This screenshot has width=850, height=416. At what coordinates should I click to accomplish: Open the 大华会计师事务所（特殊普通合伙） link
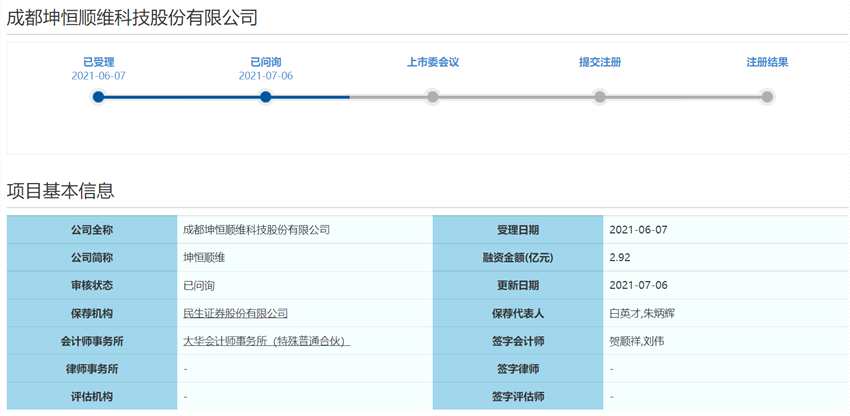[x=267, y=342]
